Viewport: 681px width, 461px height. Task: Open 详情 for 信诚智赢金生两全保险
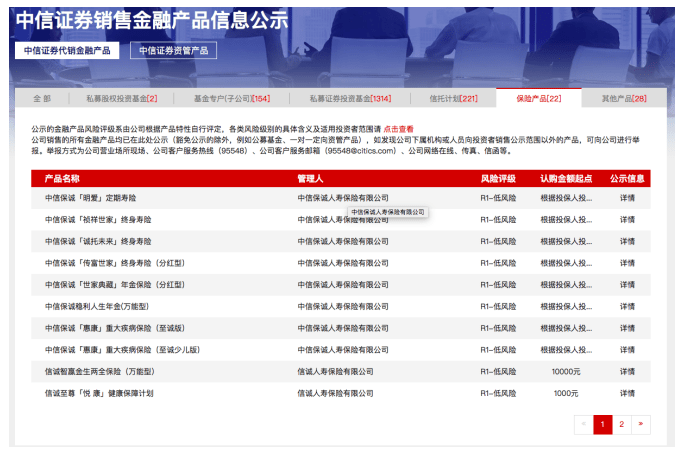[x=627, y=372]
